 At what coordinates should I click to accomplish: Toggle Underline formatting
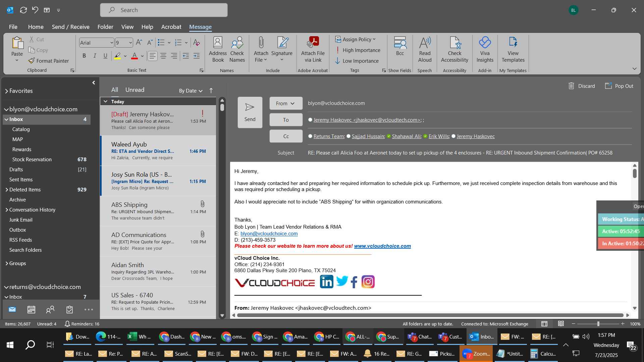click(x=105, y=56)
